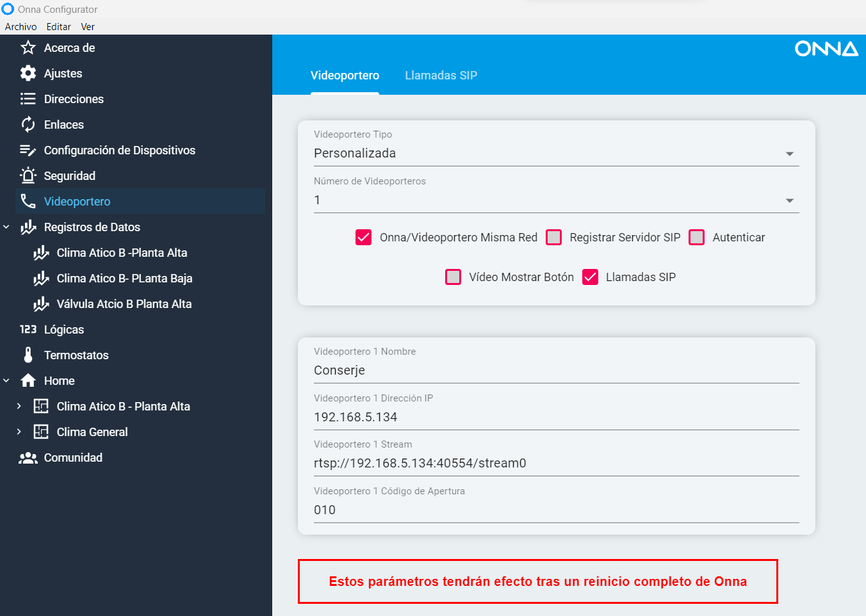Open the Editar menu
Image resolution: width=866 pixels, height=616 pixels.
click(x=58, y=27)
